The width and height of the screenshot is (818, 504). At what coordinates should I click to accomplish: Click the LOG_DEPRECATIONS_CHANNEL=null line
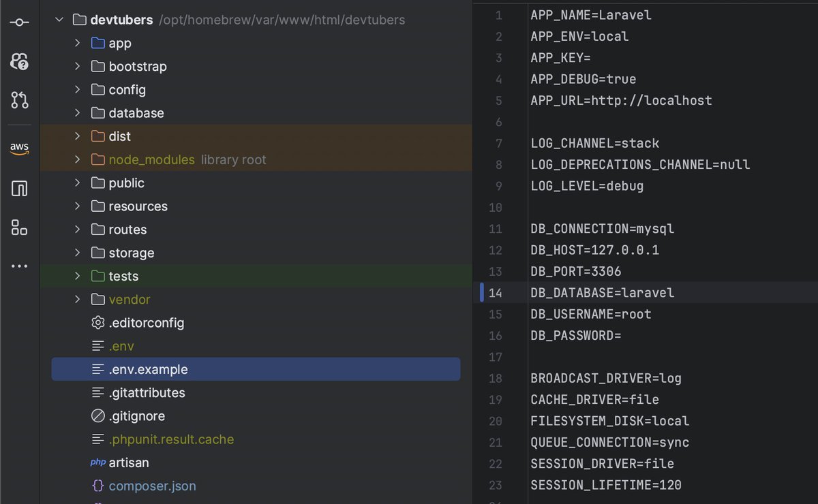(640, 164)
